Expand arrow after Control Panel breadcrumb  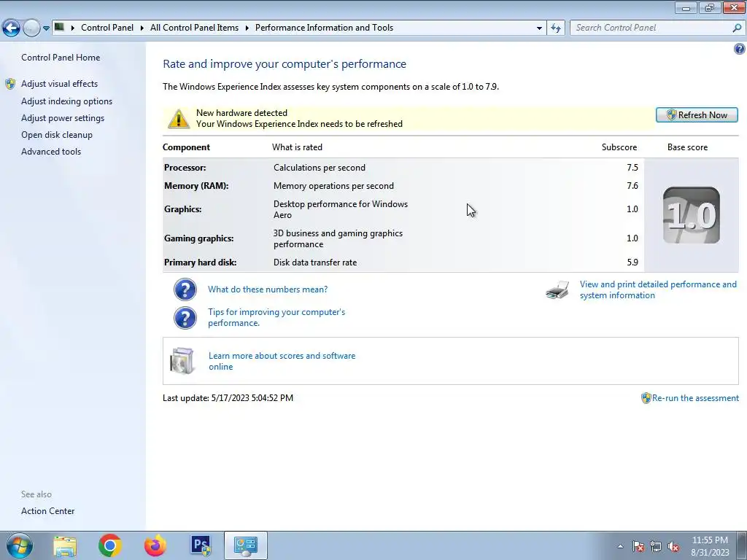click(x=142, y=28)
